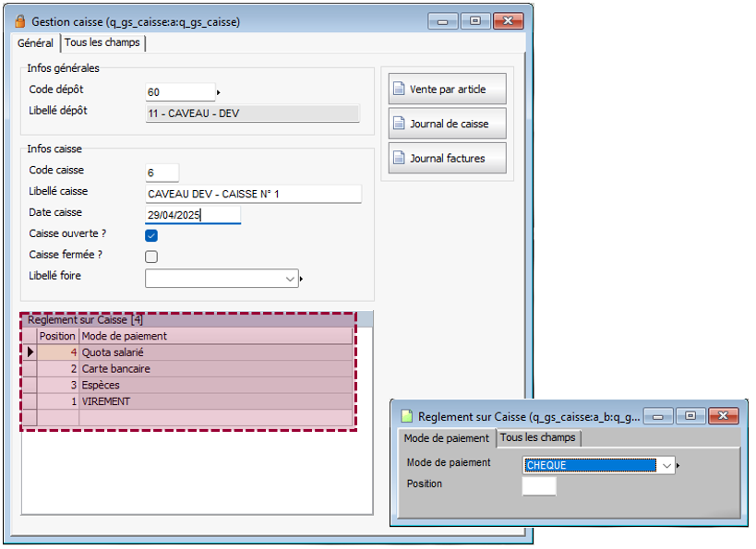Expand the Libellé foire dropdown
Screen dimensions: 756x549
[x=289, y=278]
